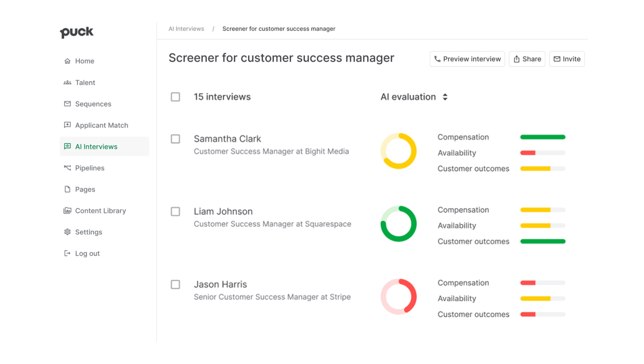Click the Home house icon in sidebar

(67, 61)
